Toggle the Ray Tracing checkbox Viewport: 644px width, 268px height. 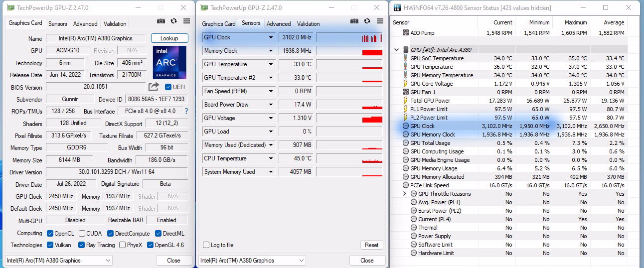click(x=81, y=245)
